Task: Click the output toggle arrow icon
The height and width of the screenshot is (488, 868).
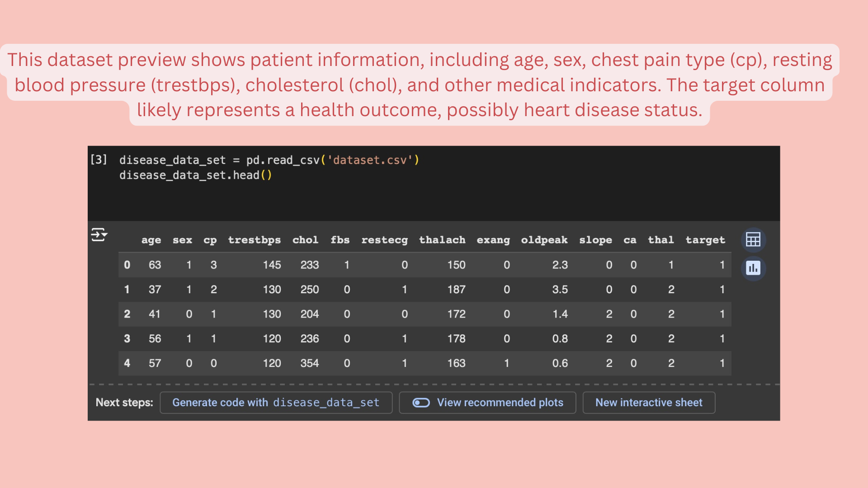Action: (99, 235)
